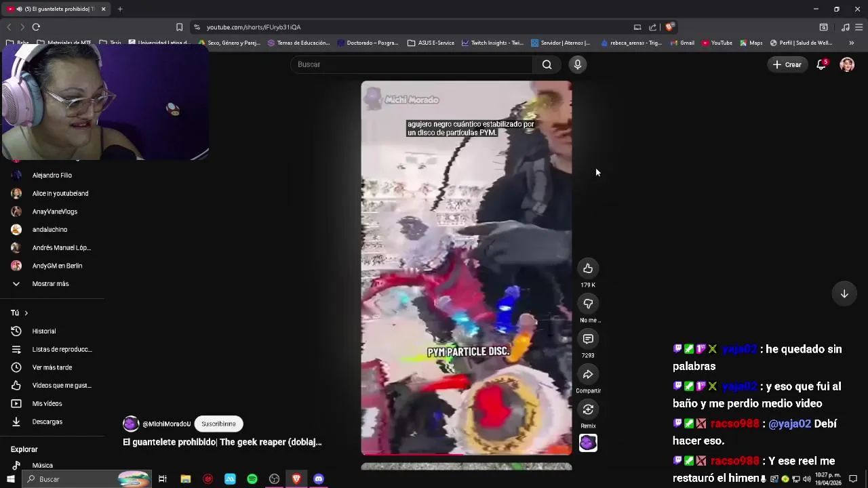Image resolution: width=868 pixels, height=488 pixels.
Task: Like the short with 179 K likes
Action: pyautogui.click(x=588, y=268)
